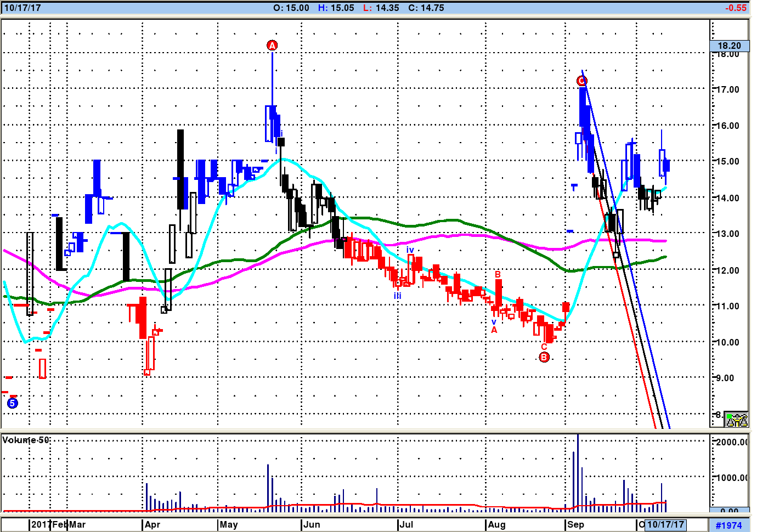The height and width of the screenshot is (532, 768).
Task: Click the 1000.00 volume axis label
Action: (732, 478)
